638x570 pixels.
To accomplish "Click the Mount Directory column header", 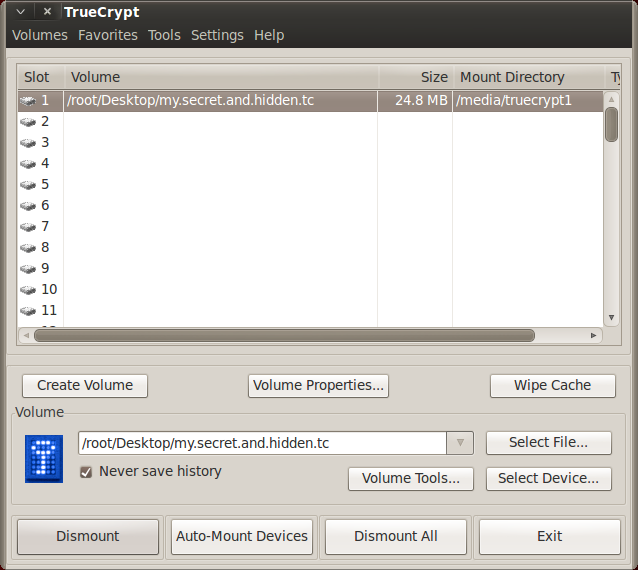I will [529, 77].
